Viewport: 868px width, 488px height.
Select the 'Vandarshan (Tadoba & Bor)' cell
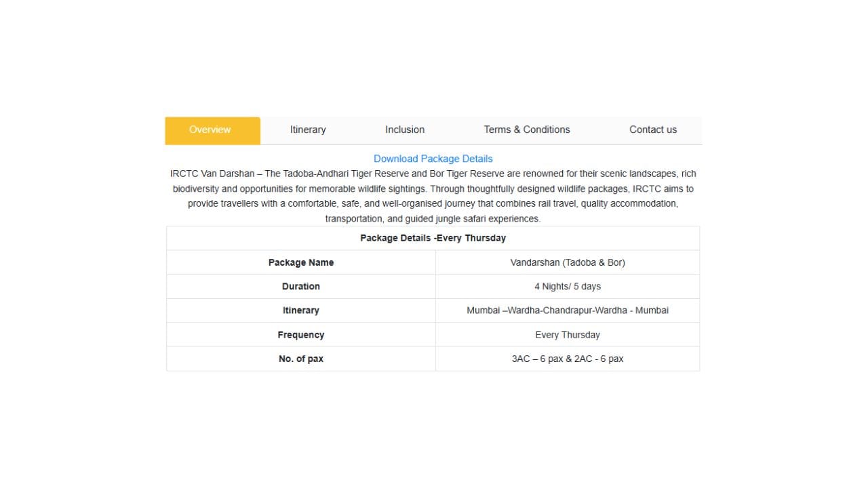(x=568, y=262)
